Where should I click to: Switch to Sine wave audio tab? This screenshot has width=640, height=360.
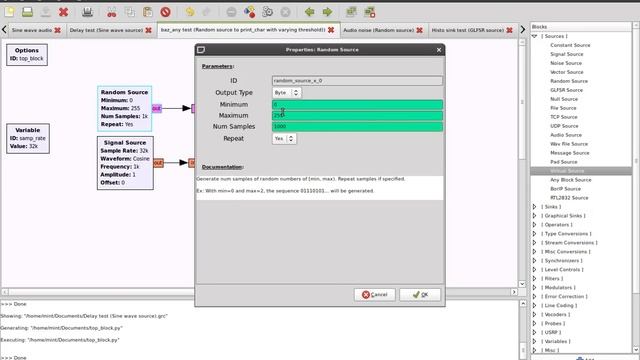[32, 30]
